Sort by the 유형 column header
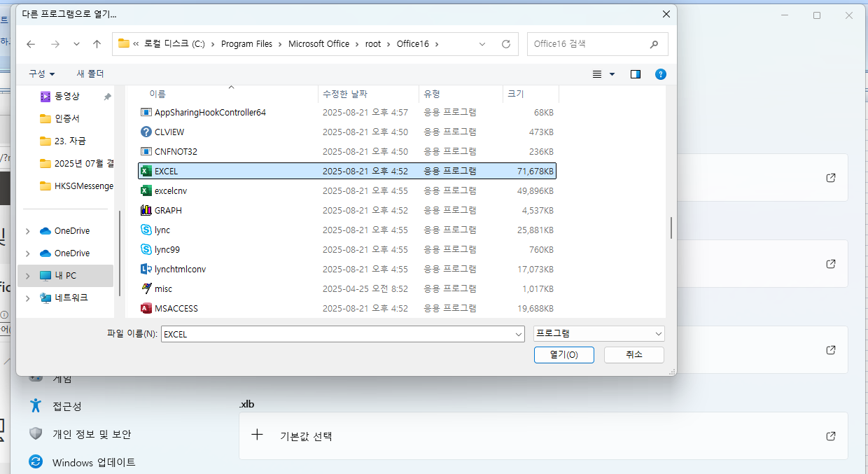This screenshot has height=474, width=868. tap(432, 94)
